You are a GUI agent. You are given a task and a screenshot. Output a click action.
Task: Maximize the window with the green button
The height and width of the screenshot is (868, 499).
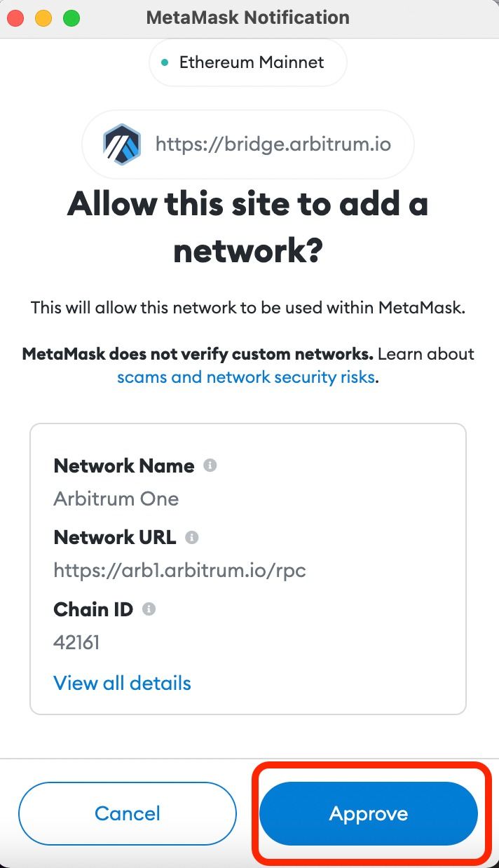tap(71, 18)
